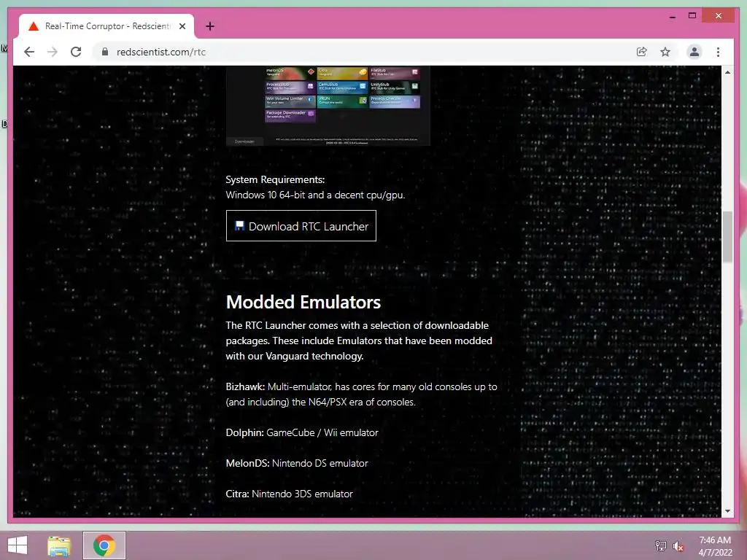Open the RTC Launcher screenshot thumbnail
Screen dimensions: 747x560
pos(328,106)
